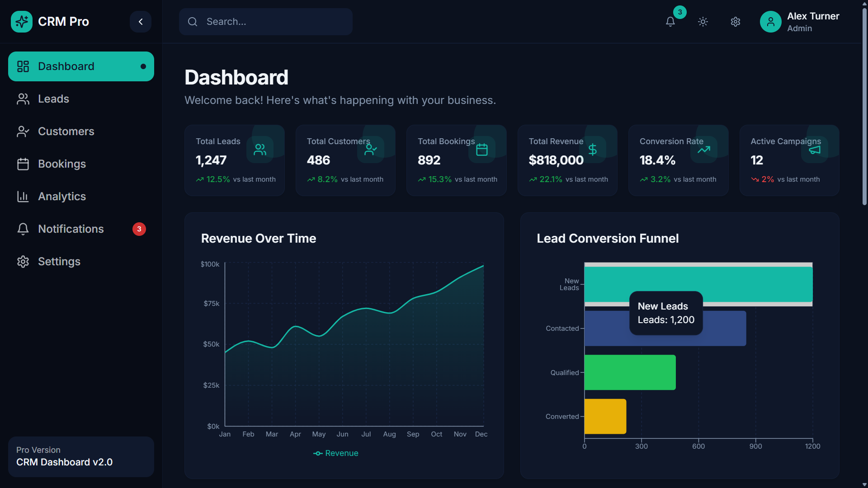Toggle the Revenue legend item
Image resolution: width=868 pixels, height=488 pixels.
(x=336, y=453)
